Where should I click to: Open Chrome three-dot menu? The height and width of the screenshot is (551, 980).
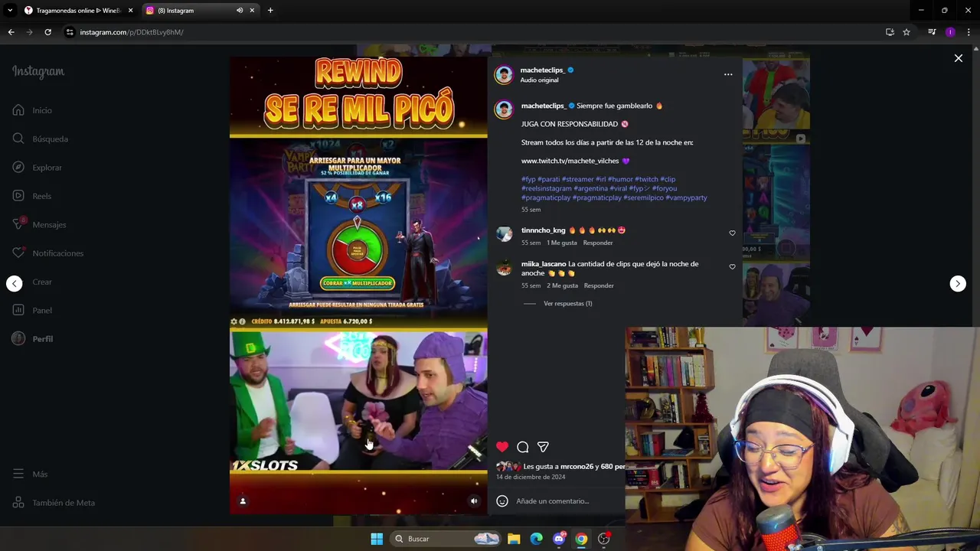pos(969,32)
